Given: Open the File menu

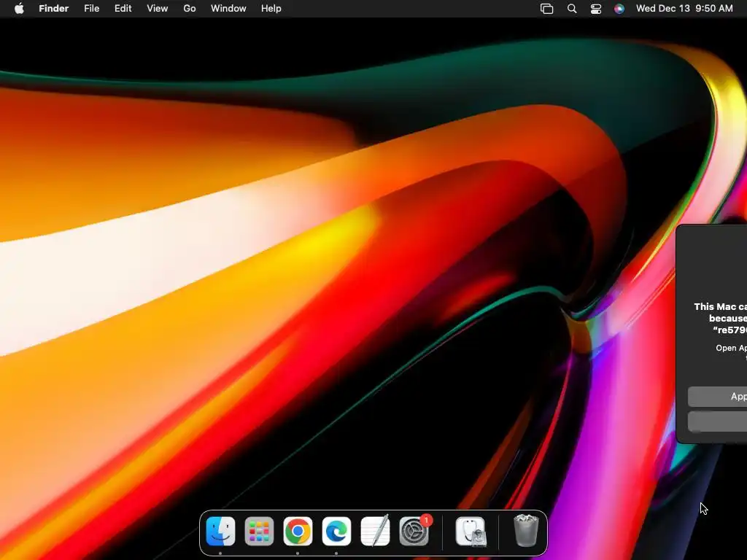Looking at the screenshot, I should [x=91, y=9].
